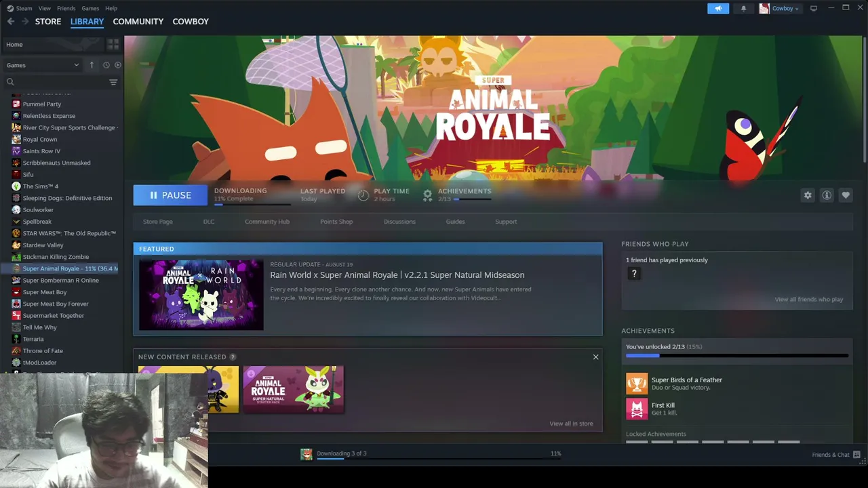
Task: Open the Community Hub link
Action: pyautogui.click(x=267, y=222)
